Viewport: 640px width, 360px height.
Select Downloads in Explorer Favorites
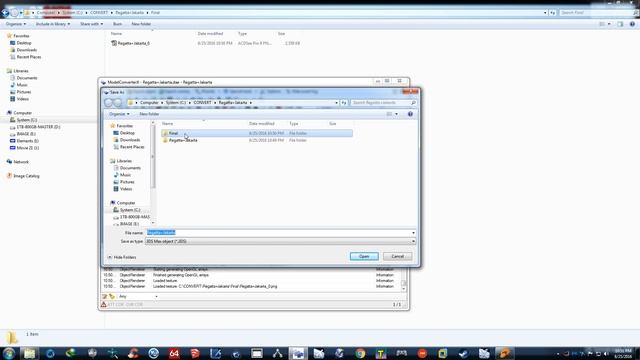(27, 50)
